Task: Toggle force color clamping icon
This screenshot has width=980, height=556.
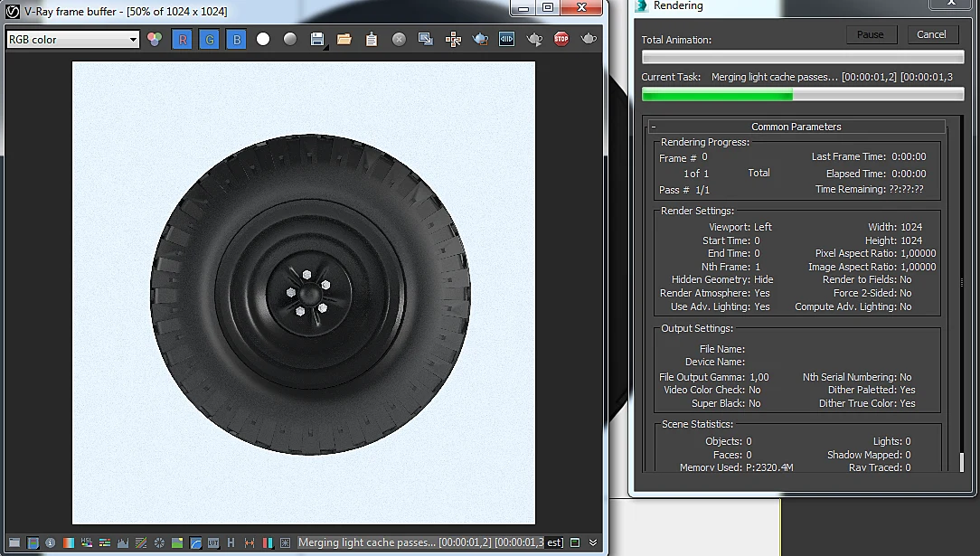Action: click(33, 542)
